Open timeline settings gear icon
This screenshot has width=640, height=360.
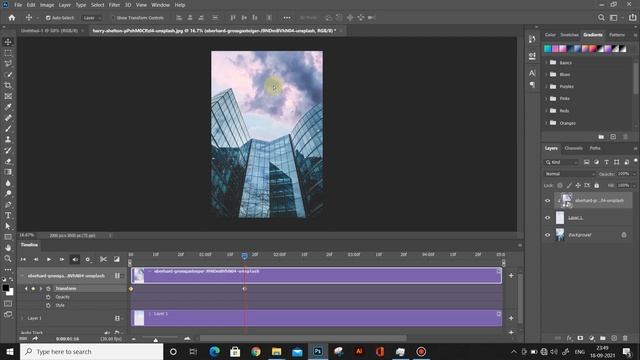[88, 259]
